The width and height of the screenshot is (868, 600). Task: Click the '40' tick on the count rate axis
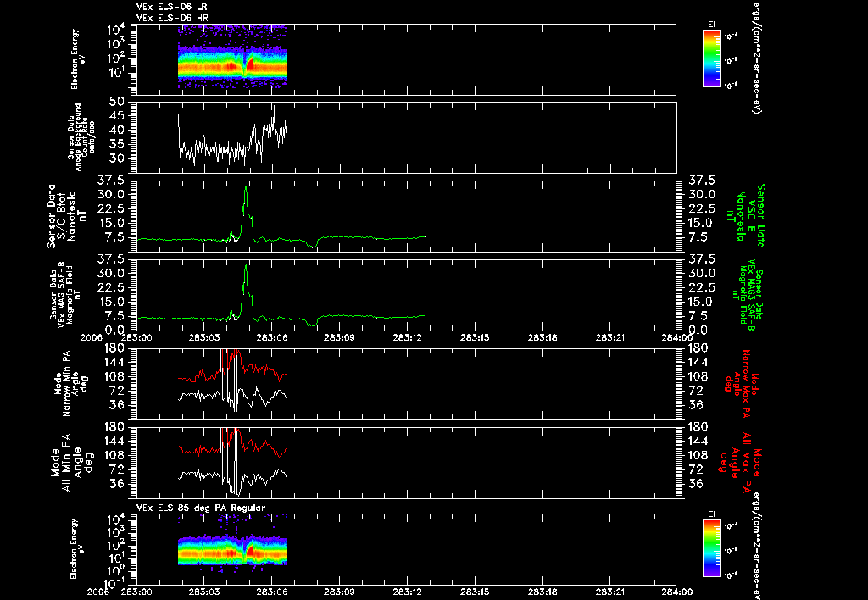tap(116, 130)
